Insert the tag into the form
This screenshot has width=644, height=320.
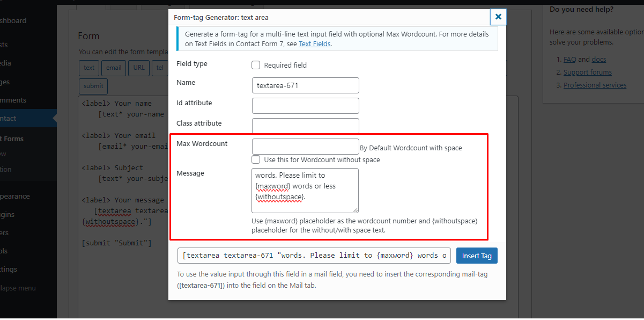(x=477, y=256)
